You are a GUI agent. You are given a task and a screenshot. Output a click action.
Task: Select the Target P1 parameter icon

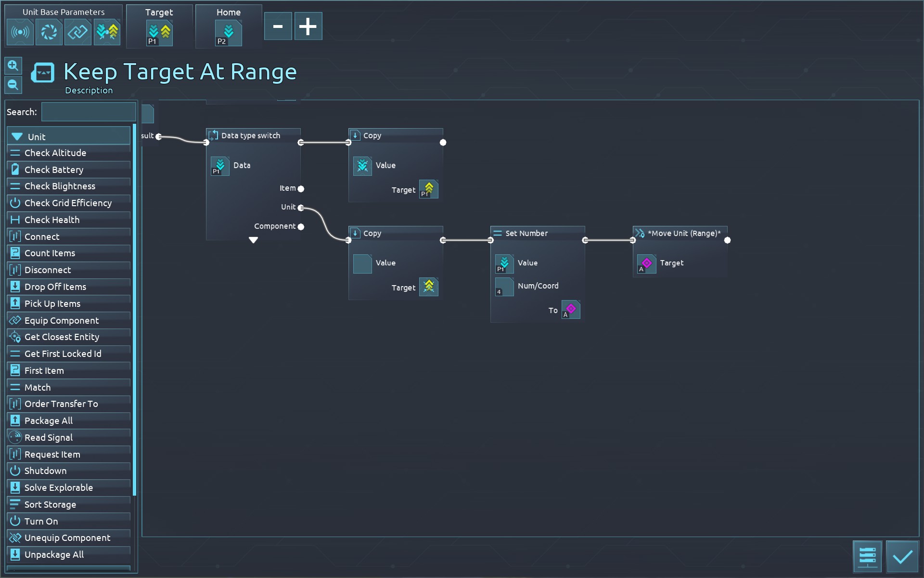pos(159,33)
